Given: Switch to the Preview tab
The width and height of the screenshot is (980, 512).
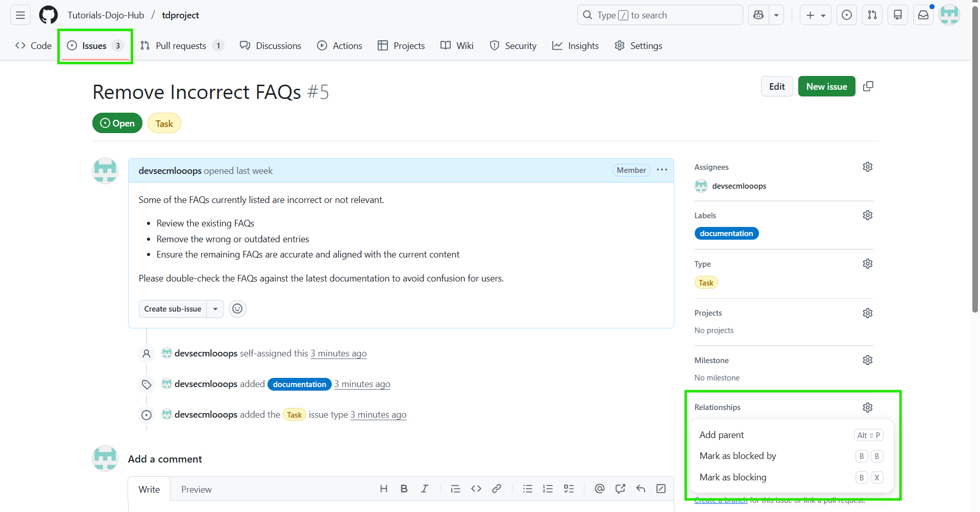Looking at the screenshot, I should (x=196, y=489).
